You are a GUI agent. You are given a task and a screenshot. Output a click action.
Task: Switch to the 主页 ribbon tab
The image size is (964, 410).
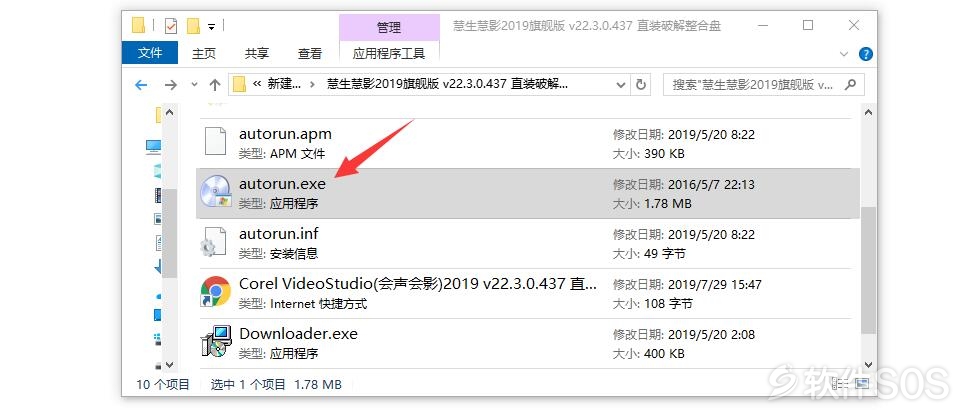(x=204, y=53)
